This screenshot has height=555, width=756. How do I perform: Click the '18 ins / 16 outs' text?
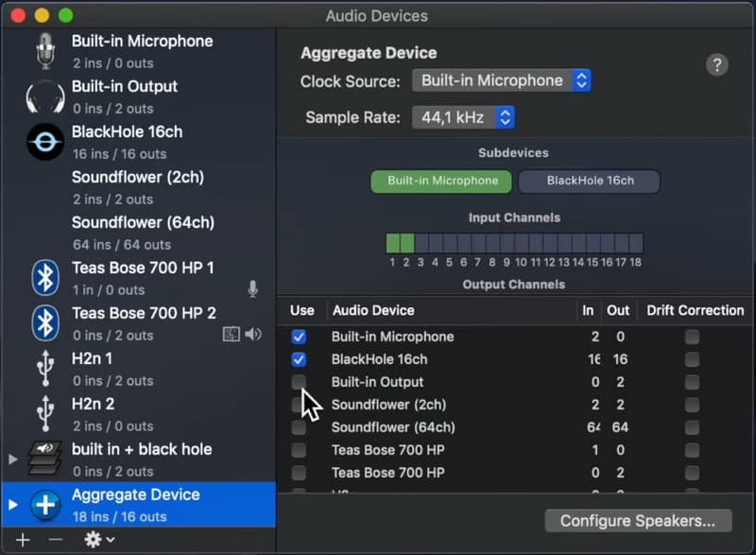[x=120, y=517]
